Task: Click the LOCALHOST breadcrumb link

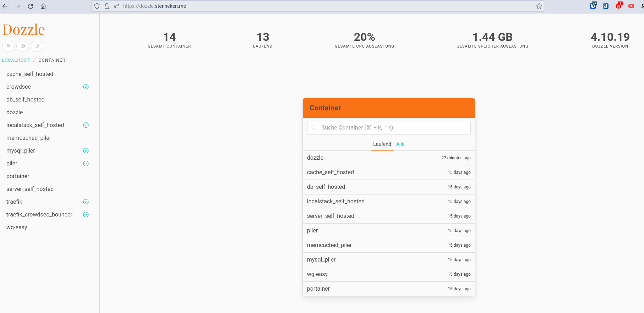Action: 16,60
